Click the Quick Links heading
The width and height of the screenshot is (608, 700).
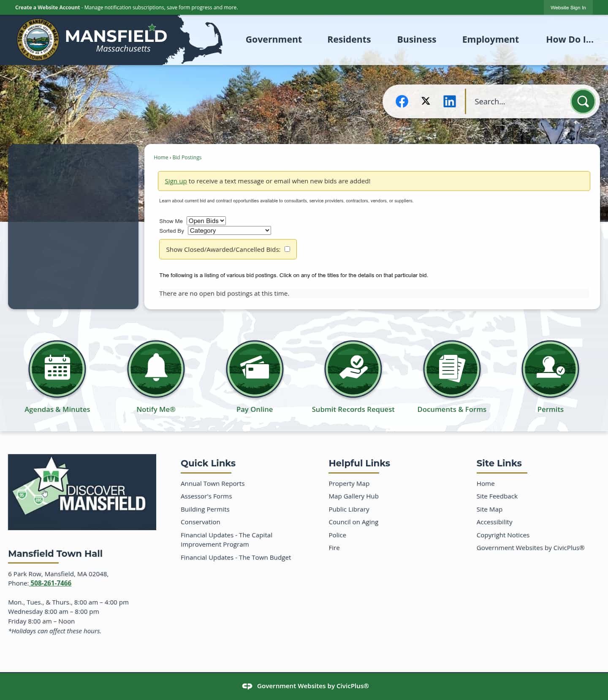pyautogui.click(x=208, y=463)
